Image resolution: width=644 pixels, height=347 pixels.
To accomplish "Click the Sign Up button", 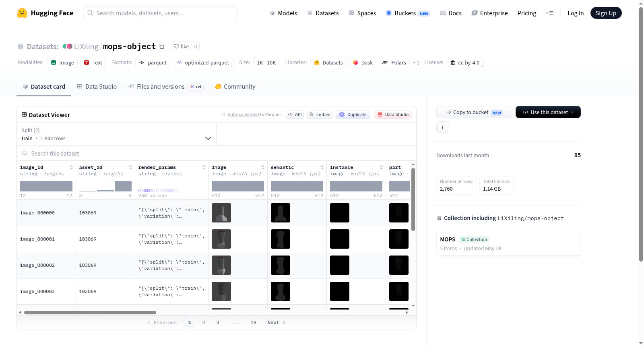I will tap(606, 13).
